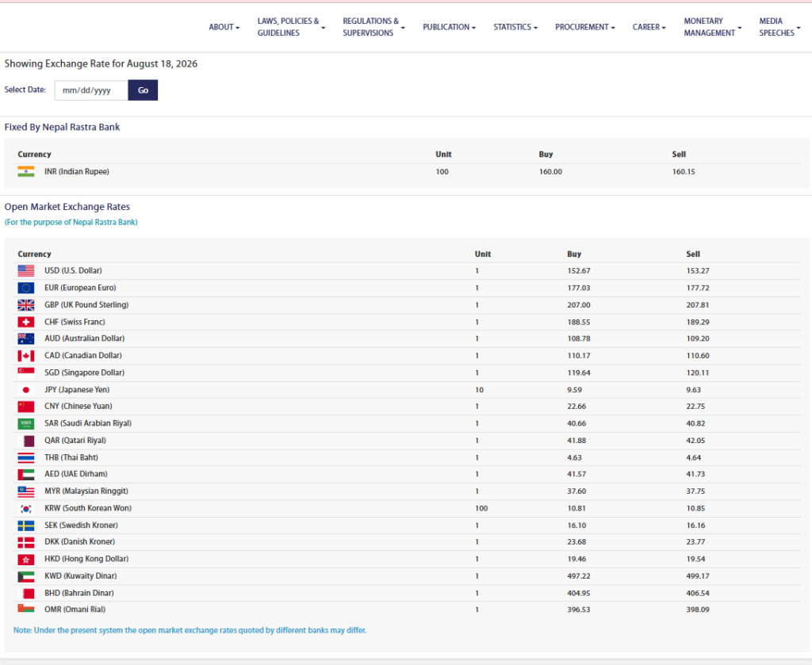Viewport: 812px width, 665px height.
Task: Click the BHD sell rate 406.54
Action: (x=698, y=593)
